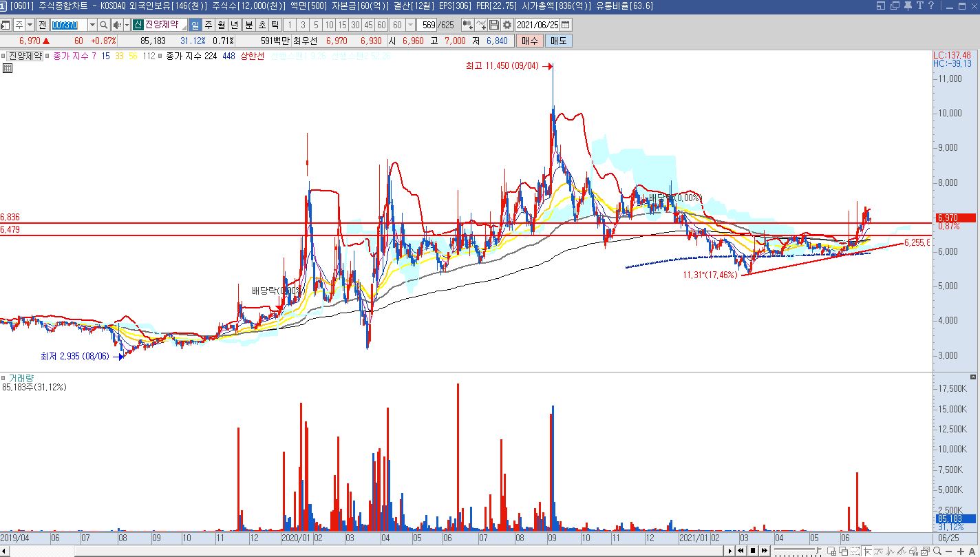980x557 pixels.
Task: Select the second (초) period toggle
Action: (x=262, y=25)
